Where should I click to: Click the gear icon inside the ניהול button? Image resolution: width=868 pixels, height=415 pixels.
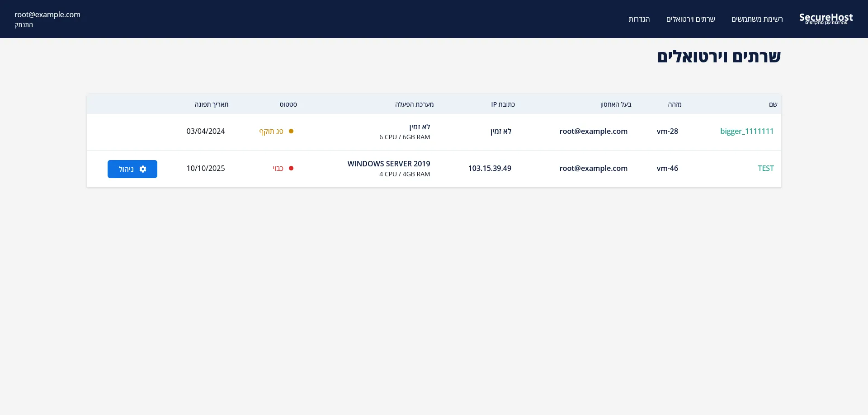pos(143,169)
